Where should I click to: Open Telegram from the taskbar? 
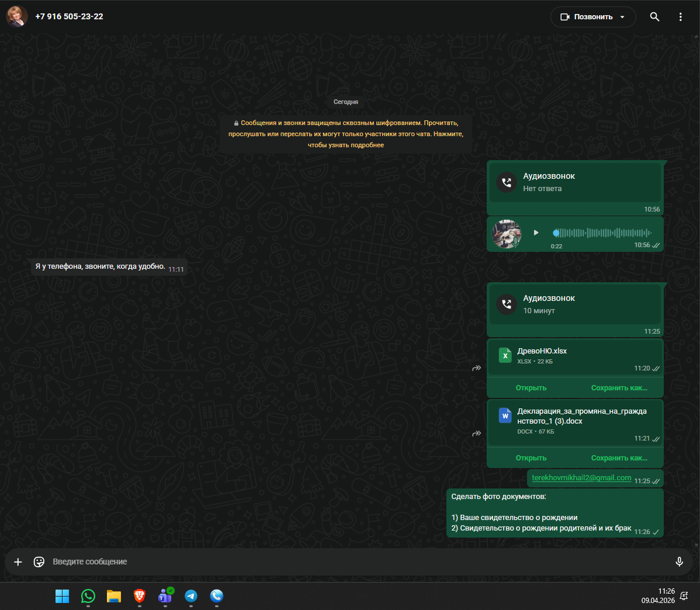coord(191,596)
